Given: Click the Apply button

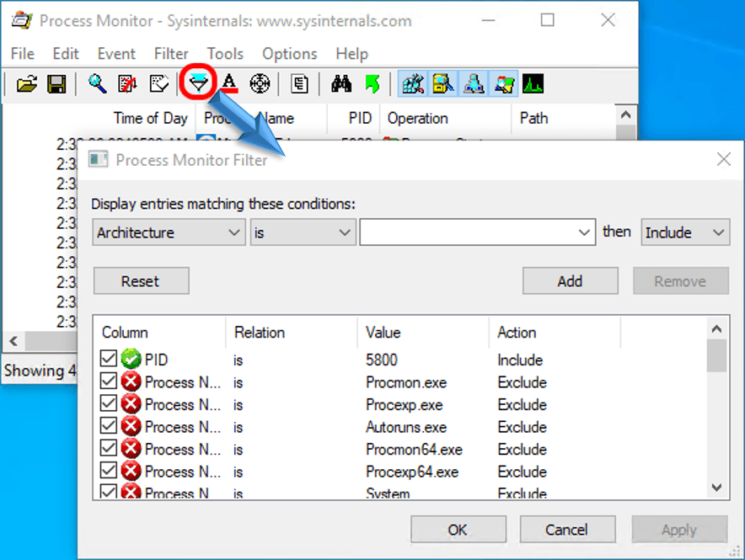Looking at the screenshot, I should point(679,529).
